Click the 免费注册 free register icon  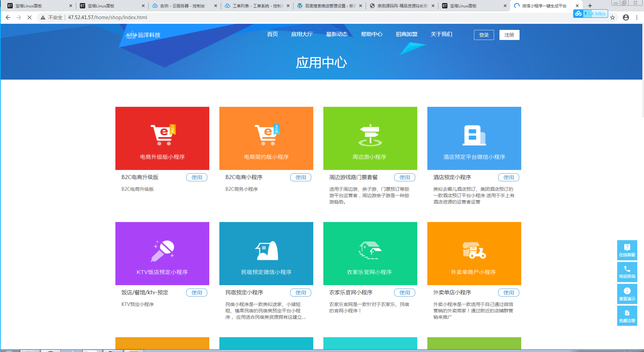[627, 316]
